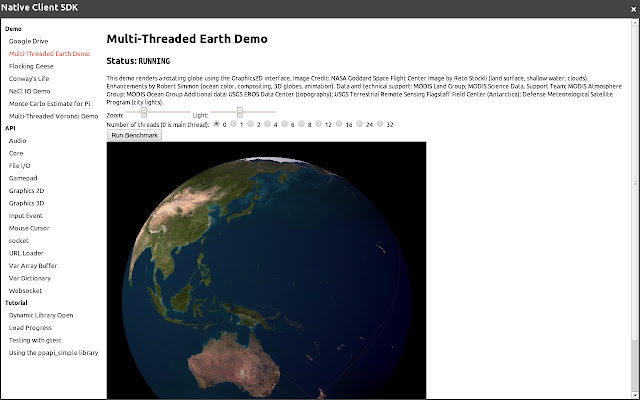This screenshot has width=640, height=400.
Task: Click the Light slider handle
Action: pyautogui.click(x=240, y=112)
